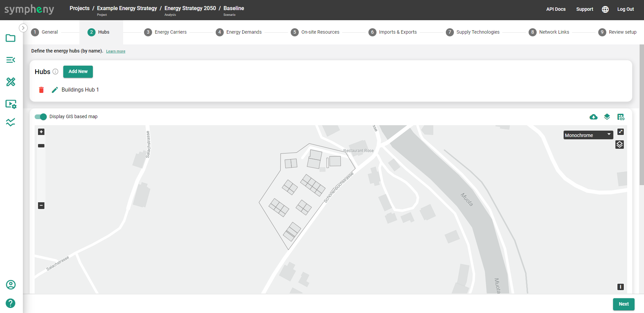Screen dimensions: 644x313
Task: Click the language globe icon
Action: coord(605,9)
